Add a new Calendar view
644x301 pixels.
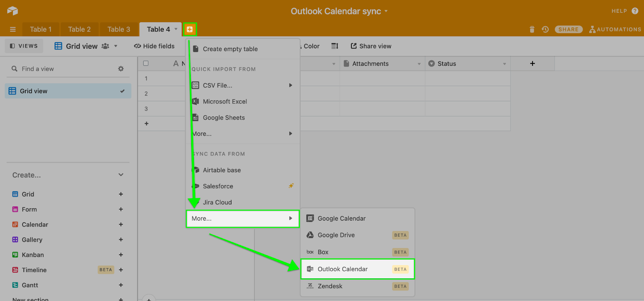point(121,224)
